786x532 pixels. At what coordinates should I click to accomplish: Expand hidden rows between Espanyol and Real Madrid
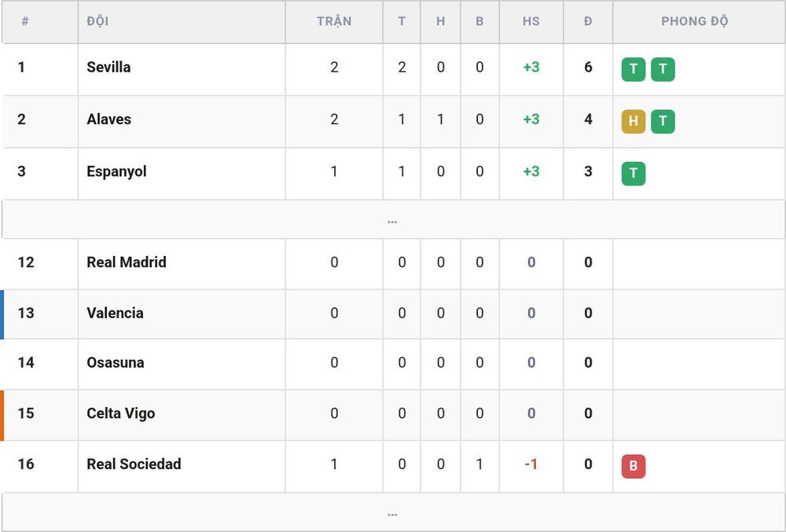393,220
